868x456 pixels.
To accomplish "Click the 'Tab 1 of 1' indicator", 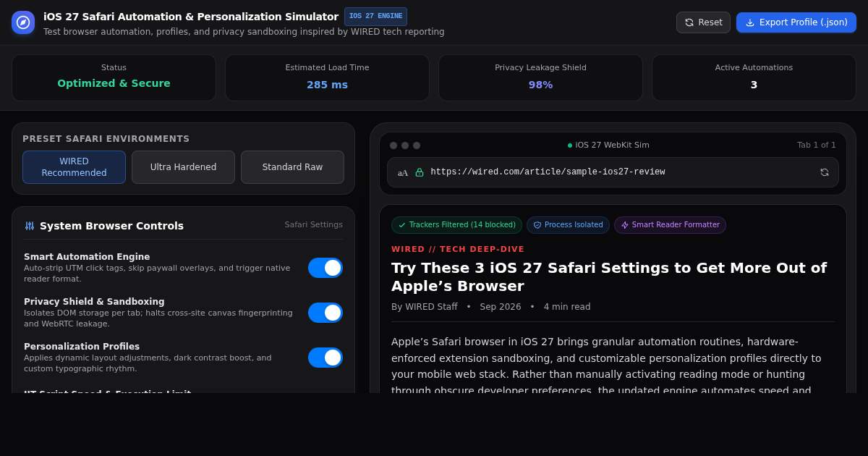I will click(816, 145).
